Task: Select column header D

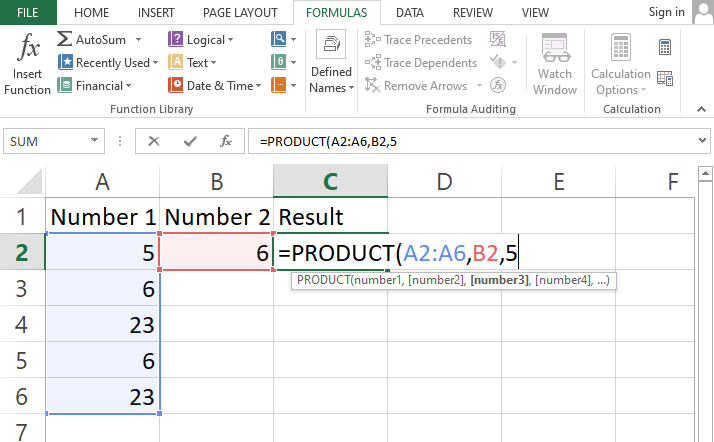Action: pos(445,181)
